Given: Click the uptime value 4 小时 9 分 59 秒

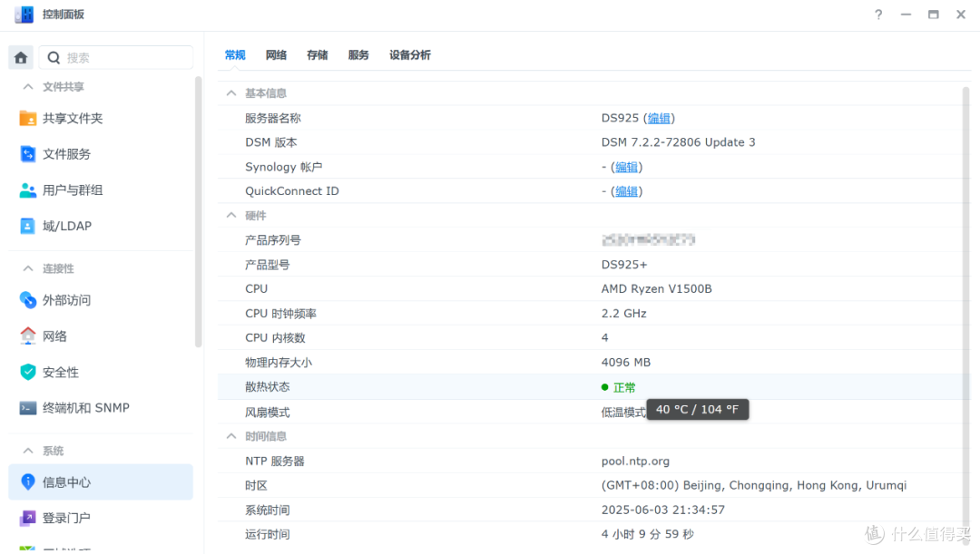Looking at the screenshot, I should click(x=648, y=534).
